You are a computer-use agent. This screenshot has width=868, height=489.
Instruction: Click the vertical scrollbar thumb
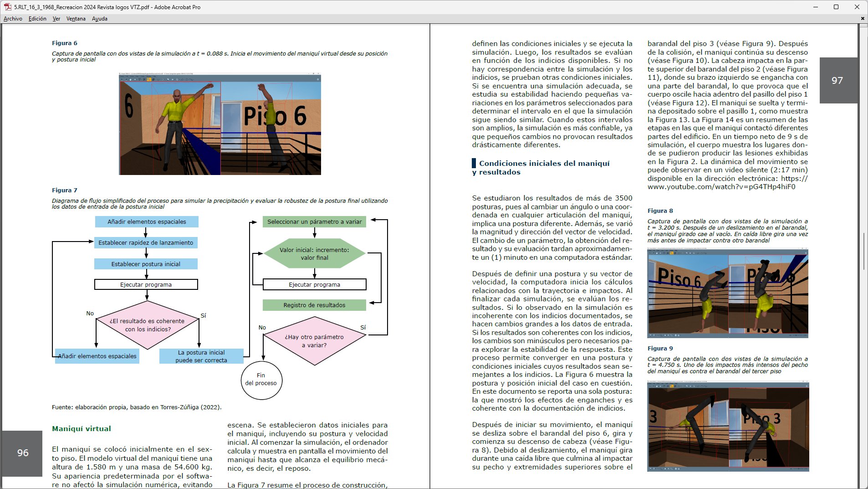coord(863,251)
